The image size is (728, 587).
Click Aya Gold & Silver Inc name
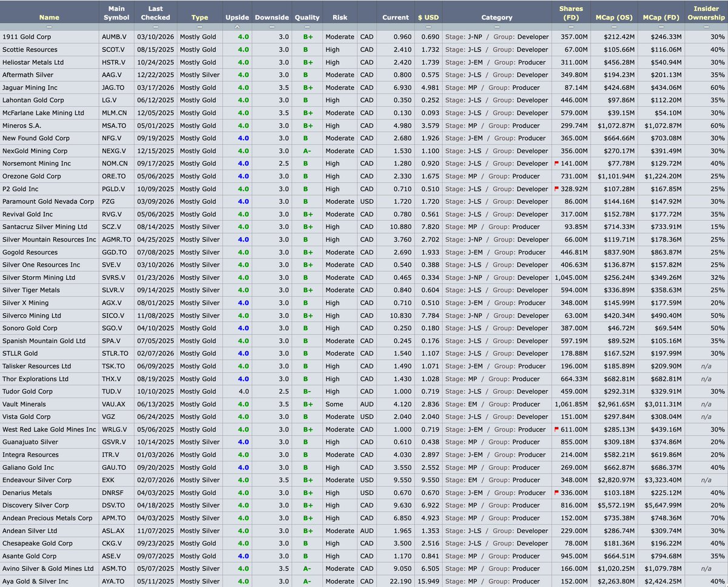[x=35, y=581]
